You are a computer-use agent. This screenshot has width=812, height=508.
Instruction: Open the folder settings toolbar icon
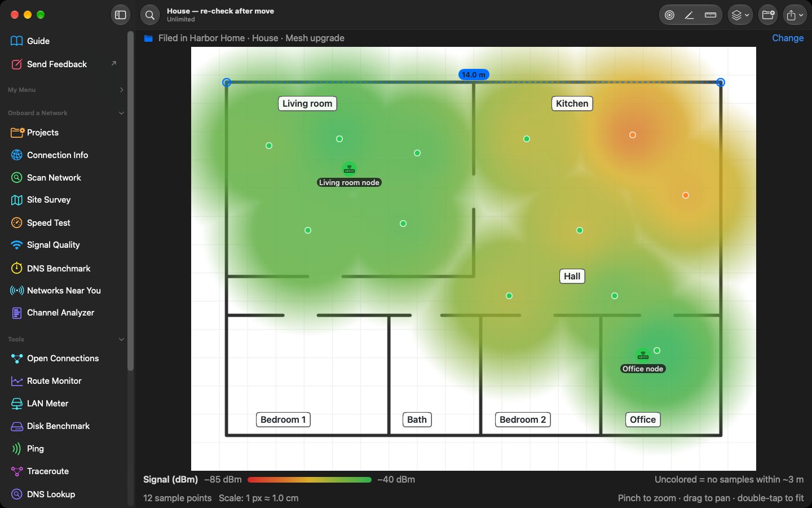coord(768,15)
